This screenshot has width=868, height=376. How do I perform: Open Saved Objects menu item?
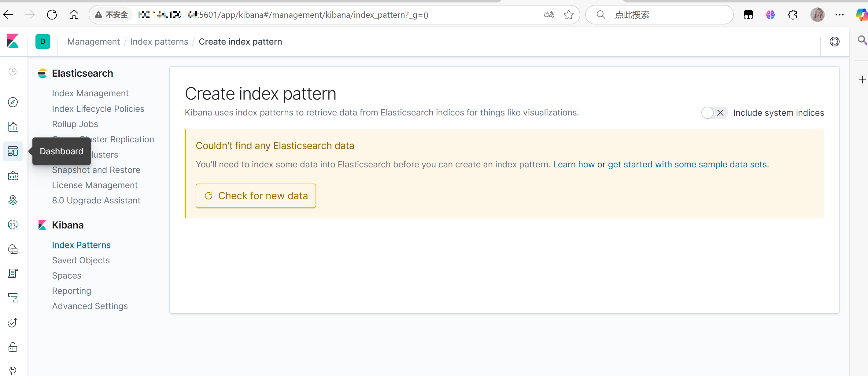click(80, 260)
